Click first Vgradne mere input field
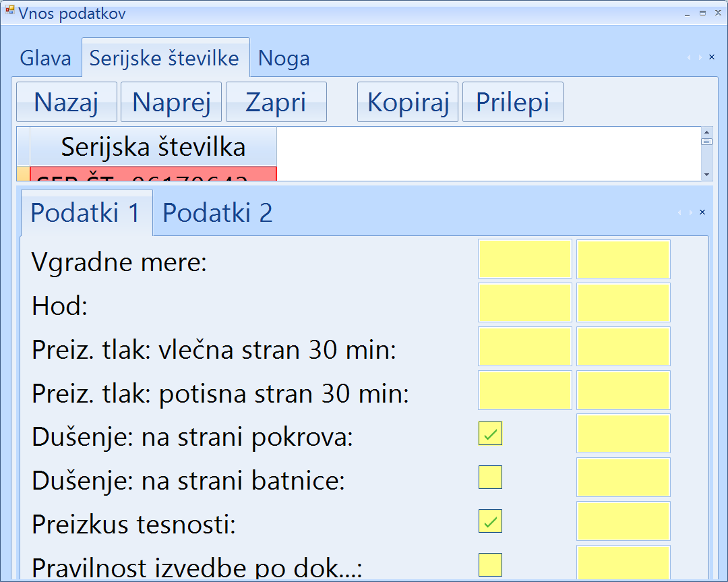 [524, 259]
